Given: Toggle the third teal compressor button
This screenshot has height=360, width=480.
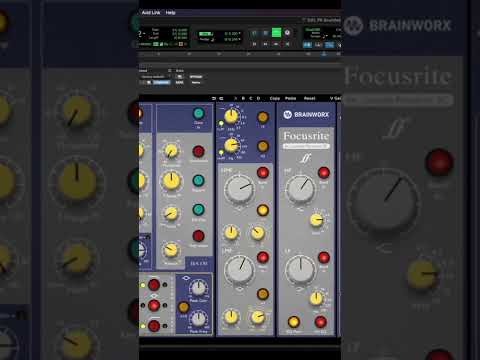Looking at the screenshot, I should (x=198, y=210).
